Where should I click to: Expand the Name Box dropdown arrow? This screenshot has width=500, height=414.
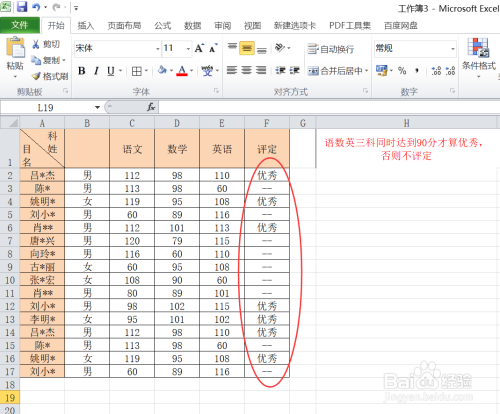[97, 107]
